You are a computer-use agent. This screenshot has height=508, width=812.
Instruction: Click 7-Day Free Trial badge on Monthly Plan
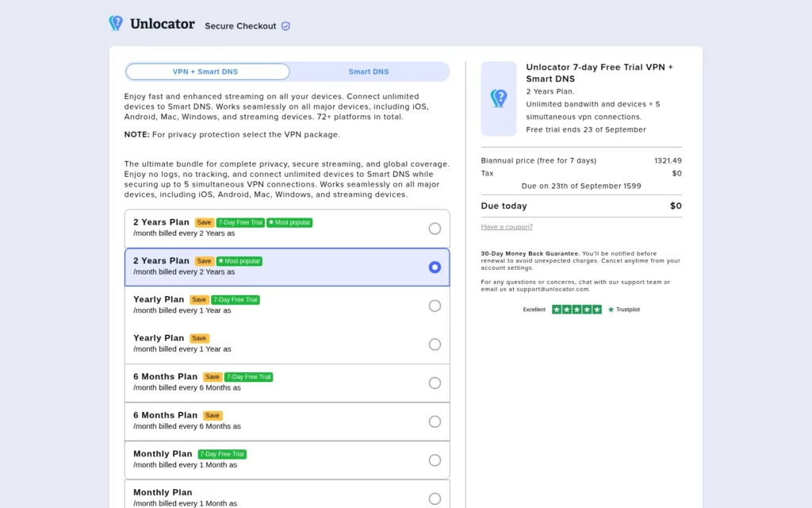[222, 454]
